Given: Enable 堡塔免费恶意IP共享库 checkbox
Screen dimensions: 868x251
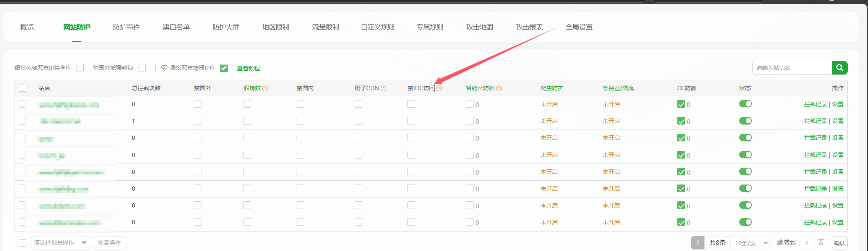Looking at the screenshot, I should click(x=80, y=68).
